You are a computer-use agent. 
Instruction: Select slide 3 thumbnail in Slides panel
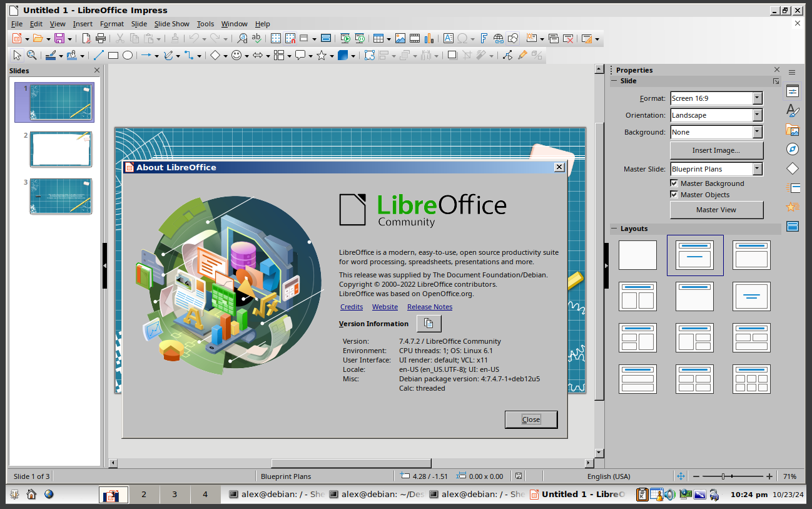[x=61, y=196]
